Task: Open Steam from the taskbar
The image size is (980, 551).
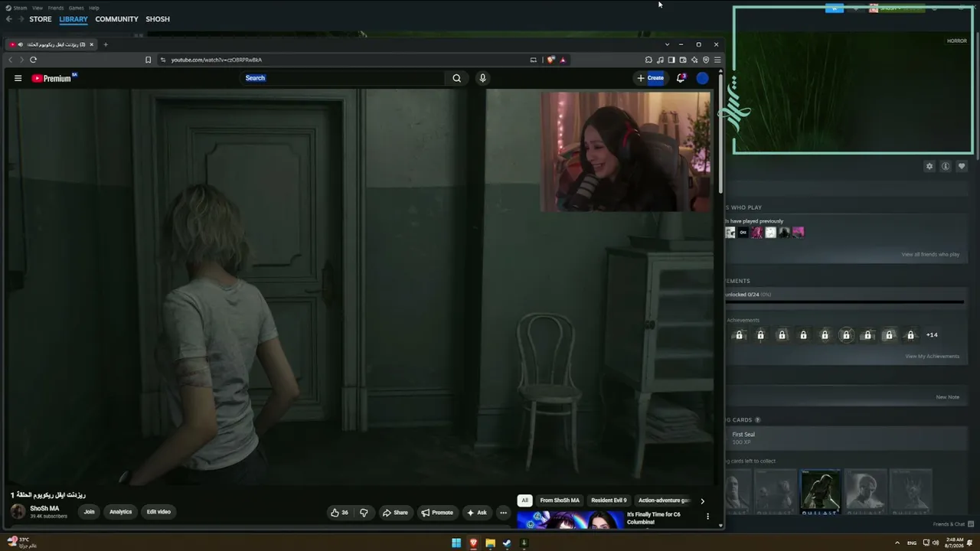Action: click(x=507, y=543)
